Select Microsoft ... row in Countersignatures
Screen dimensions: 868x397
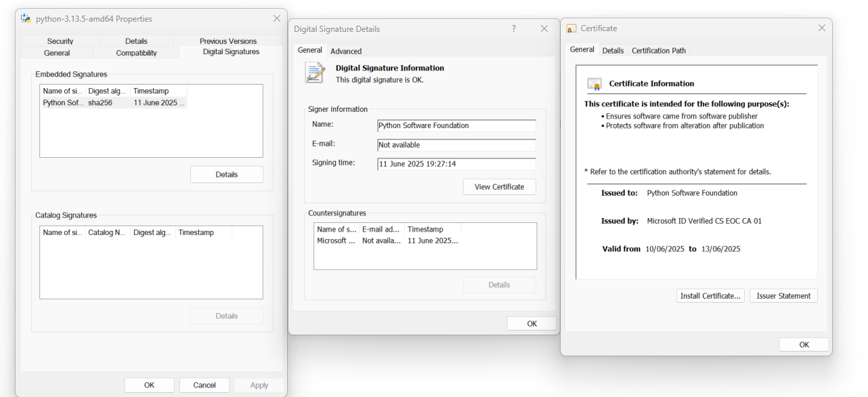pyautogui.click(x=389, y=241)
